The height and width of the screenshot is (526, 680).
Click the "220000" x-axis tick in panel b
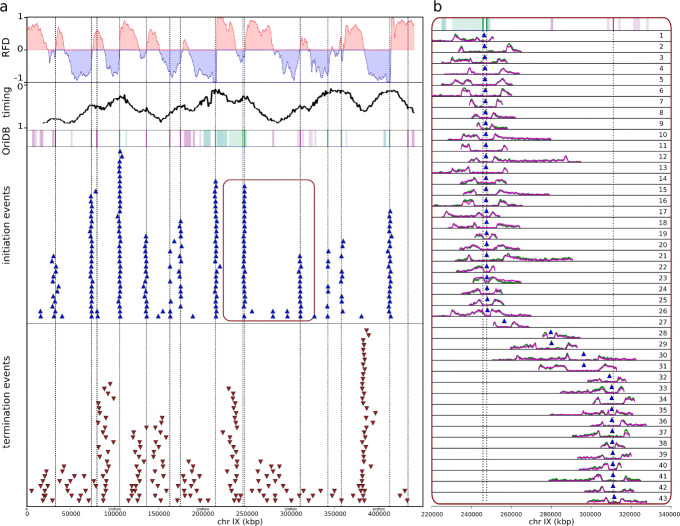point(432,514)
